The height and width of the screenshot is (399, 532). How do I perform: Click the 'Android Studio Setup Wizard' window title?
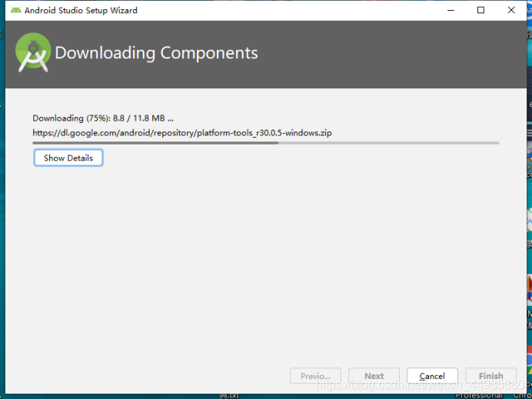coord(81,11)
